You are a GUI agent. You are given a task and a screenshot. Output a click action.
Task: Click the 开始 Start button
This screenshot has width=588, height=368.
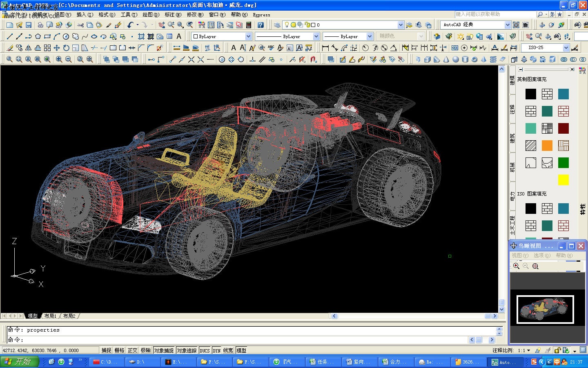point(19,362)
